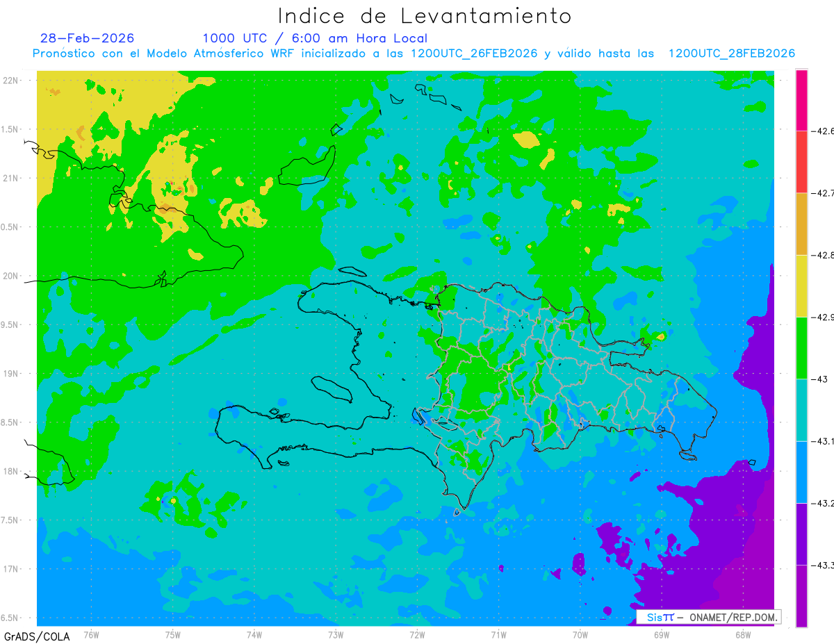Pick the red swatch below -42.6

(x=801, y=161)
